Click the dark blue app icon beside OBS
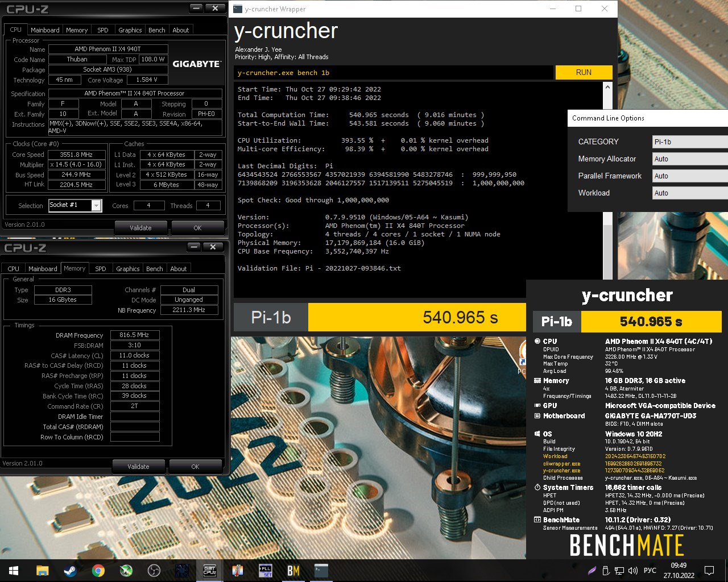 click(x=182, y=571)
